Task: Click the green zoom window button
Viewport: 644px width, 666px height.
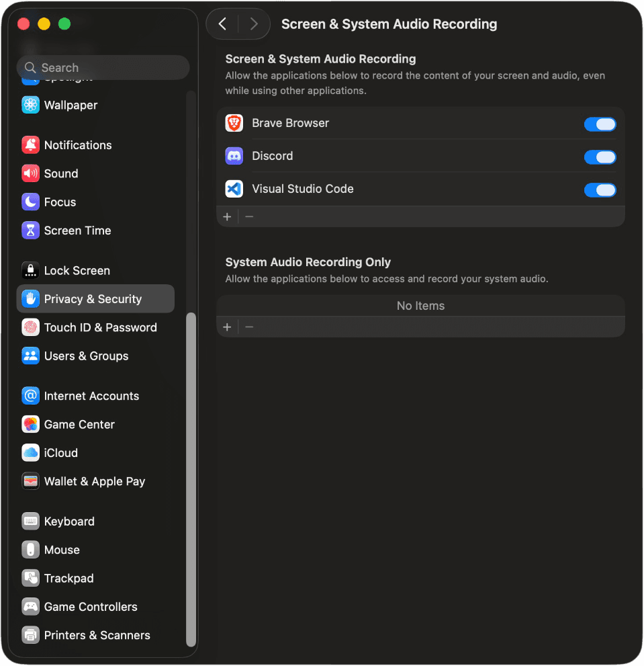Action: pyautogui.click(x=64, y=24)
